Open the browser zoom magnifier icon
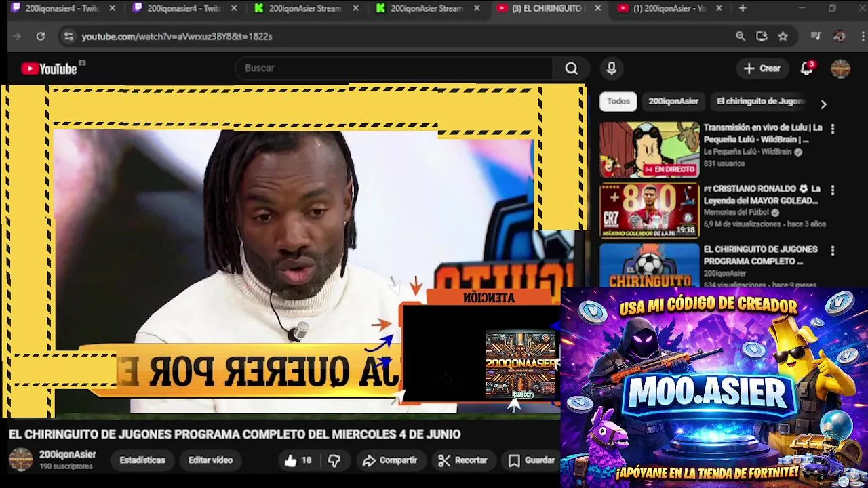The image size is (868, 488). pos(741,37)
